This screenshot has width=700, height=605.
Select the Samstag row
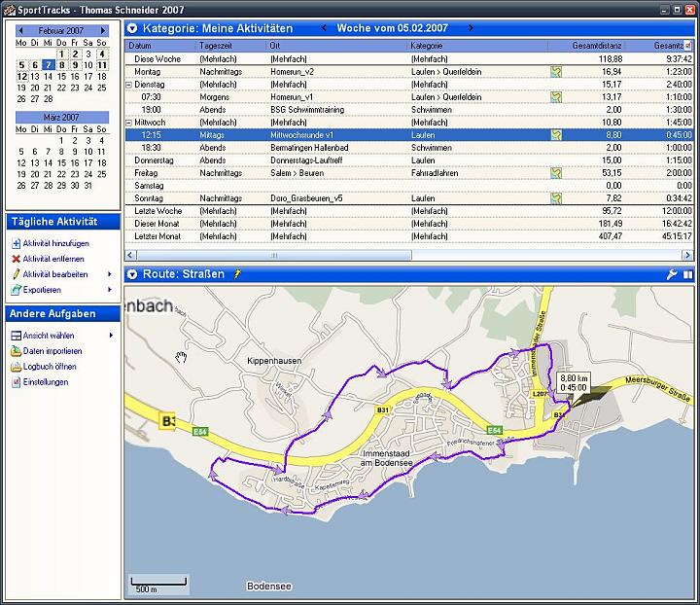(x=409, y=186)
